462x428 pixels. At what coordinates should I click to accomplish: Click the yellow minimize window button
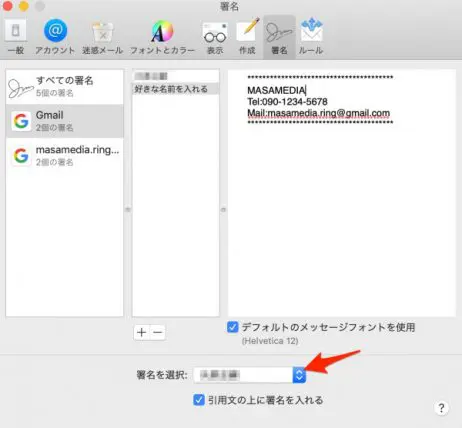[x=23, y=6]
